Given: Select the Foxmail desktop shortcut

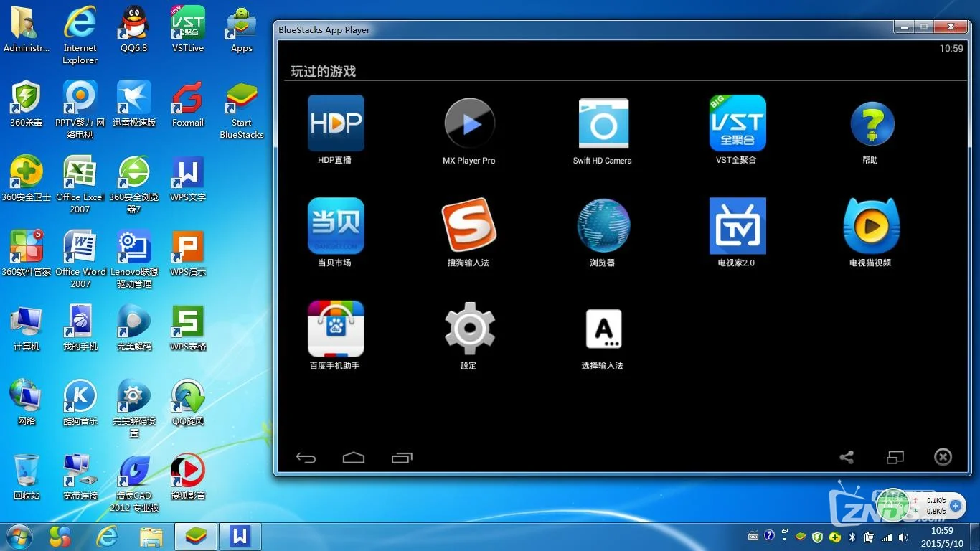Looking at the screenshot, I should pos(188,103).
